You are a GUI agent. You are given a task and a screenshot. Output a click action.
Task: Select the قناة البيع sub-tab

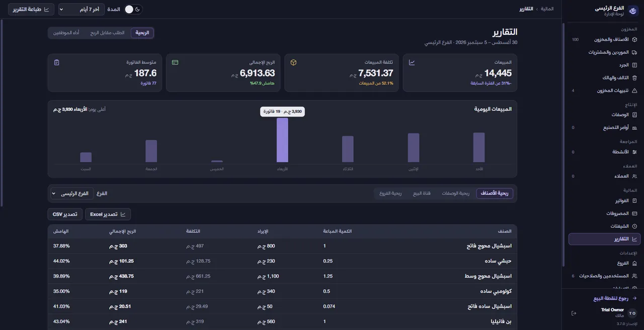(x=422, y=193)
